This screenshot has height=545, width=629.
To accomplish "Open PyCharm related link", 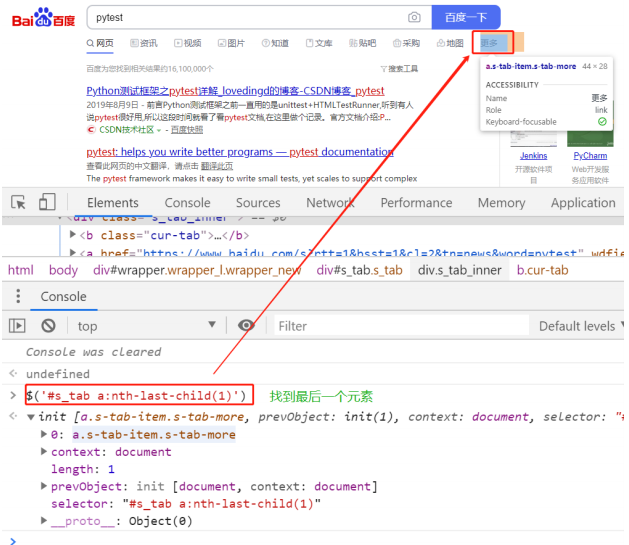I will tap(590, 156).
